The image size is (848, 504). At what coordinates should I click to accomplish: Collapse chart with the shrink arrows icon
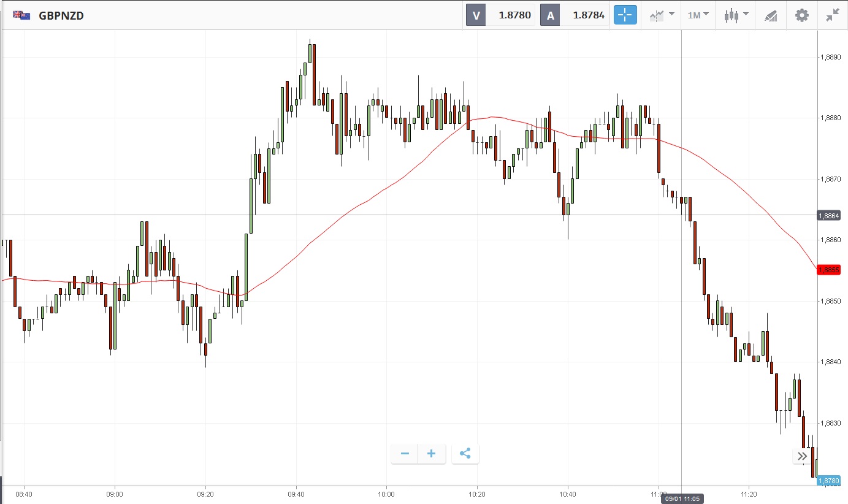click(x=832, y=15)
